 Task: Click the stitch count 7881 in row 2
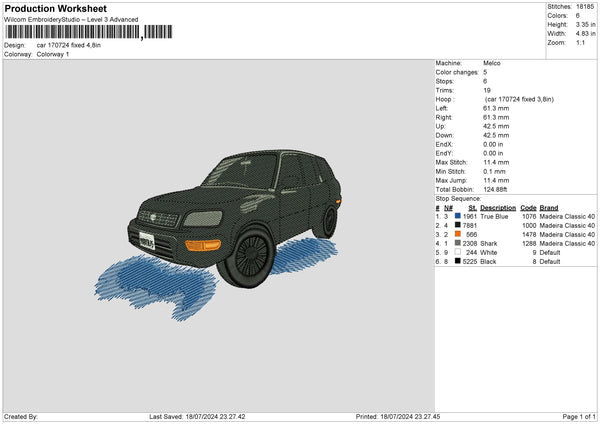(470, 225)
